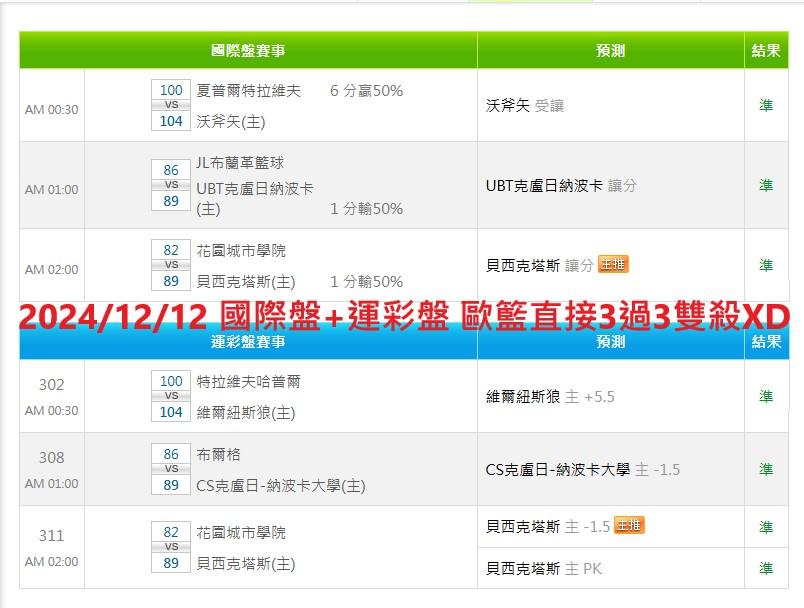Click score 89 for CS克盧日-納波卡大學(主)
This screenshot has height=608, width=804.
[171, 485]
